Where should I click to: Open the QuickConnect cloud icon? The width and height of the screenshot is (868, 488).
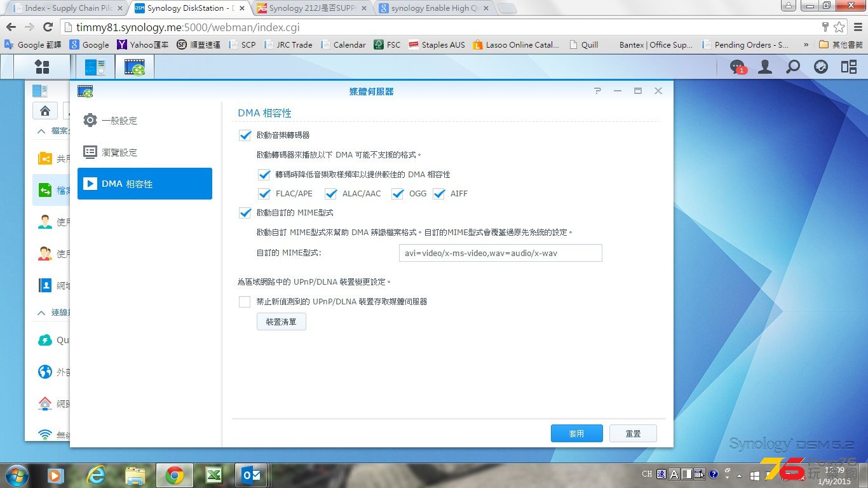click(x=45, y=340)
